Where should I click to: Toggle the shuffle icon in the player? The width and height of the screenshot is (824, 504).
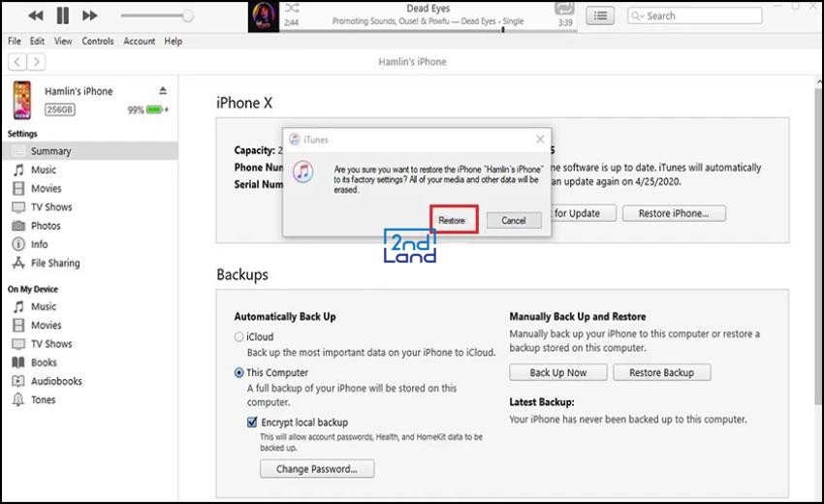click(x=292, y=8)
